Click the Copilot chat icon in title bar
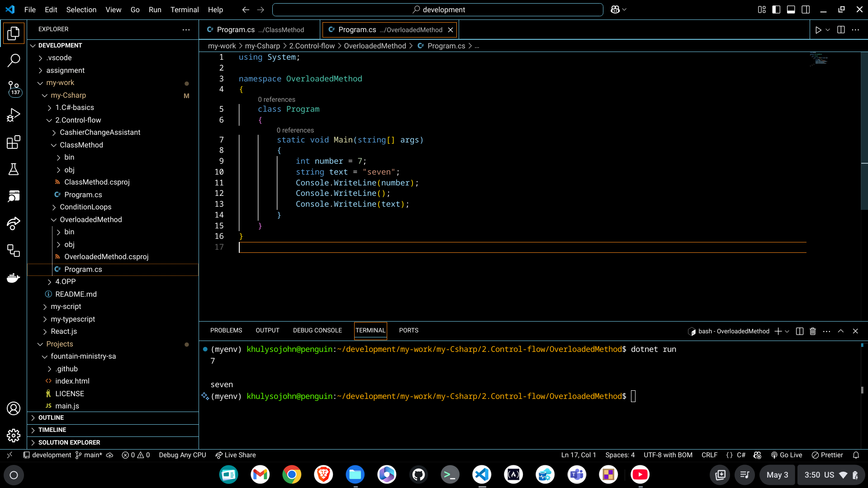The width and height of the screenshot is (868, 488). point(615,9)
